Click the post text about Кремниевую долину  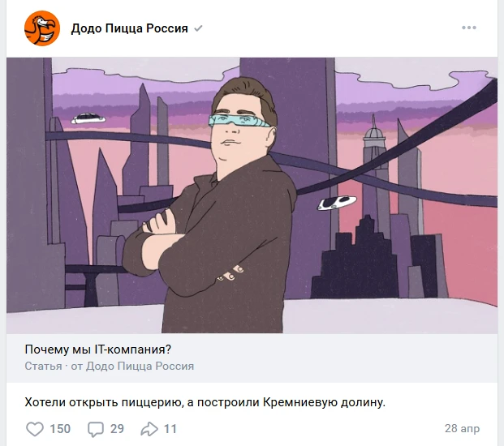[205, 402]
